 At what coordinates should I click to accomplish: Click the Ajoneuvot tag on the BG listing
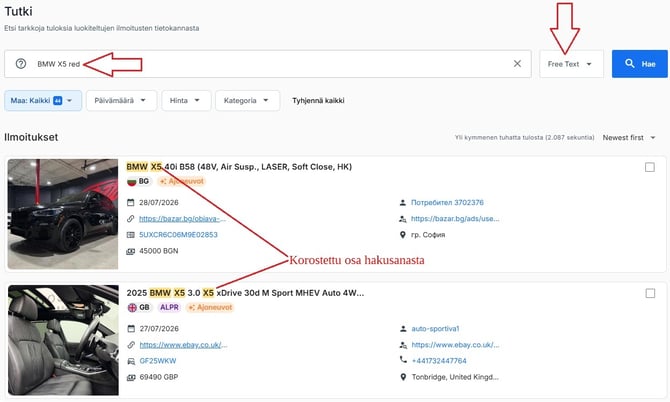pos(182,181)
